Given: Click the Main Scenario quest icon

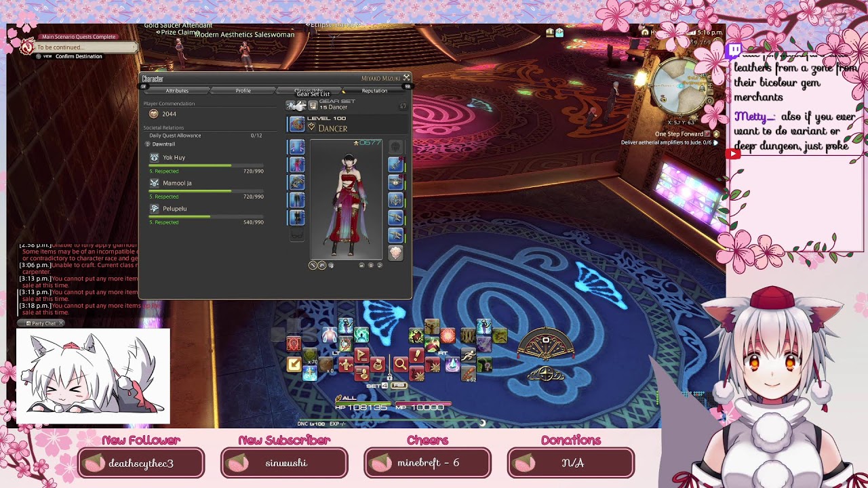Looking at the screenshot, I should point(26,46).
